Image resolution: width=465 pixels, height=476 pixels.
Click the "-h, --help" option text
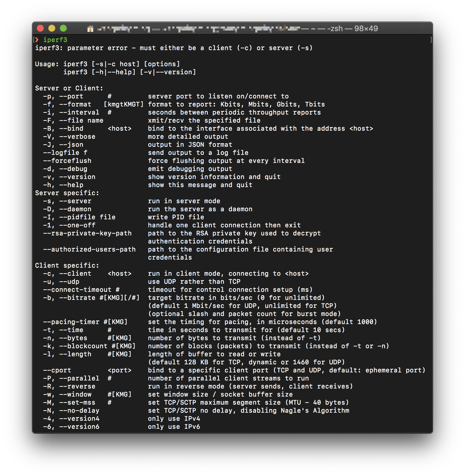tap(63, 185)
